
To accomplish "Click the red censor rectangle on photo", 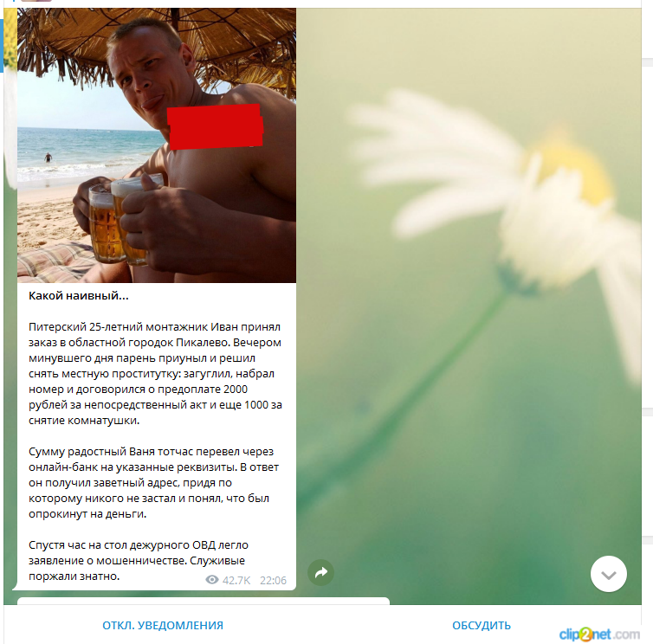I will pyautogui.click(x=216, y=126).
